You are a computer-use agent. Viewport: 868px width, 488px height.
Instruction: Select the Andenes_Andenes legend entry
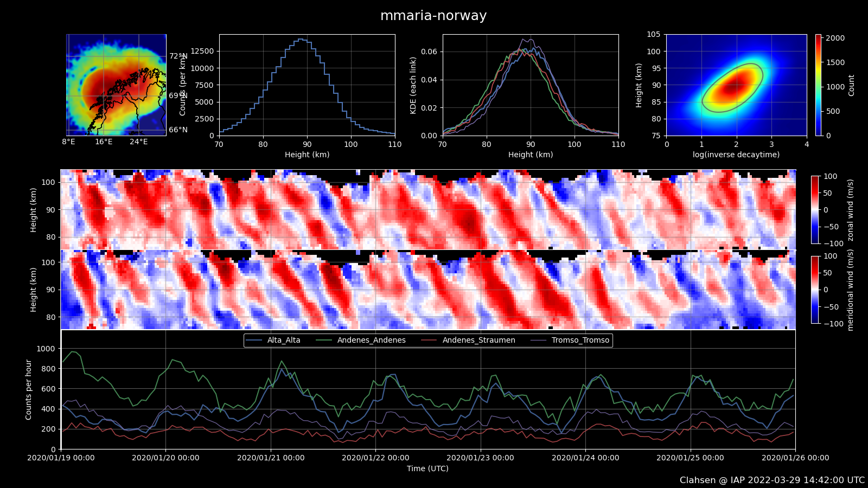(x=361, y=341)
